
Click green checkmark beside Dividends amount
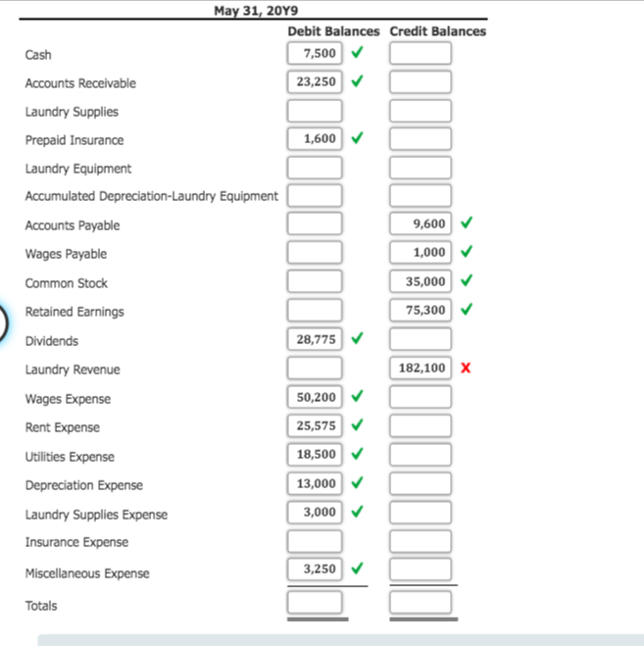[x=357, y=338]
